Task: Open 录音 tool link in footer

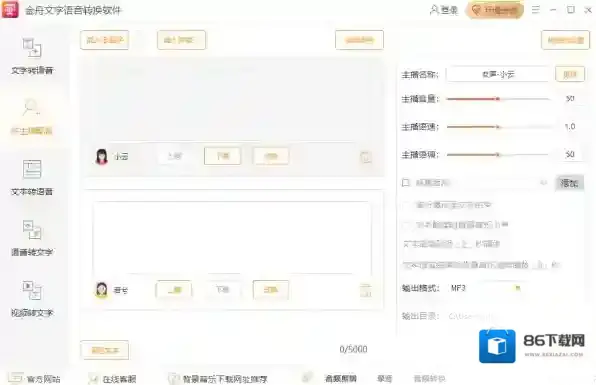Action: tap(384, 379)
